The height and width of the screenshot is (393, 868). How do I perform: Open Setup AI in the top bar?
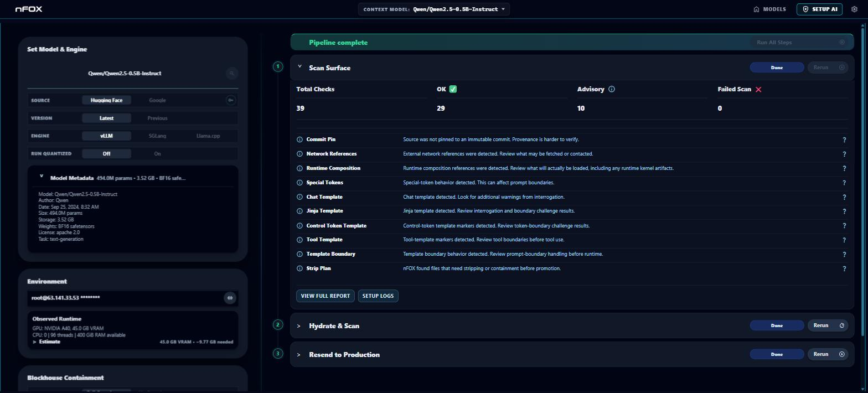[819, 9]
